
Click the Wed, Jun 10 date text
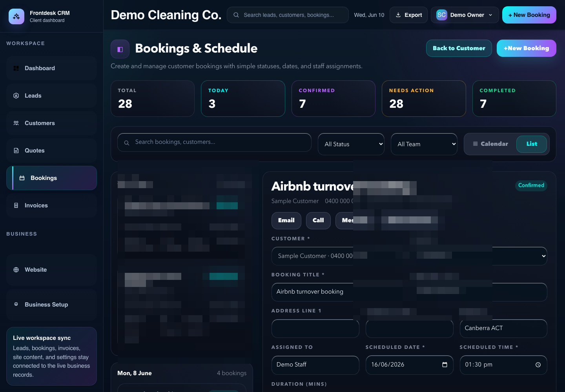point(369,15)
